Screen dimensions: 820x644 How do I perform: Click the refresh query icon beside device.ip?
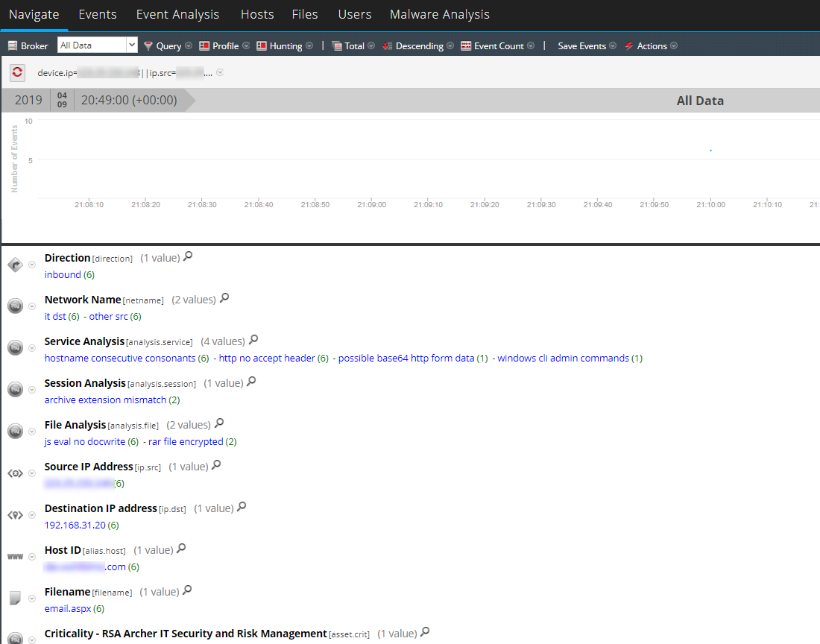[x=16, y=72]
